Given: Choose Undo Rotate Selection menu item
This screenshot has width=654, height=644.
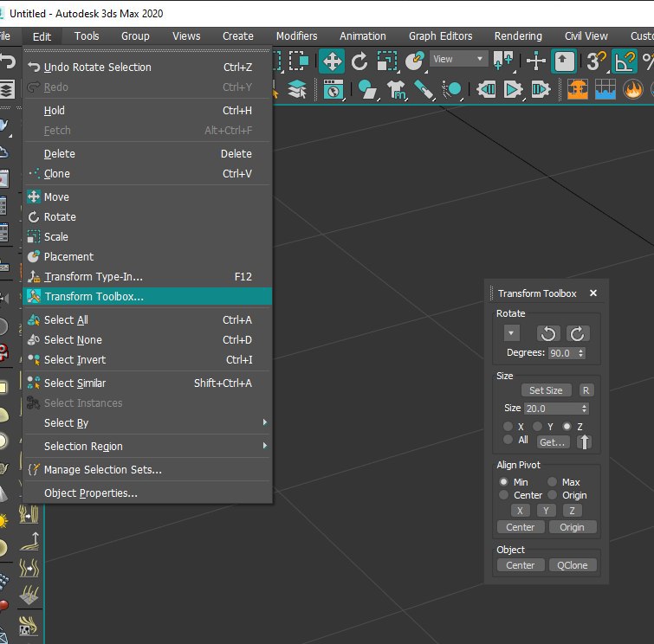Looking at the screenshot, I should (147, 68).
